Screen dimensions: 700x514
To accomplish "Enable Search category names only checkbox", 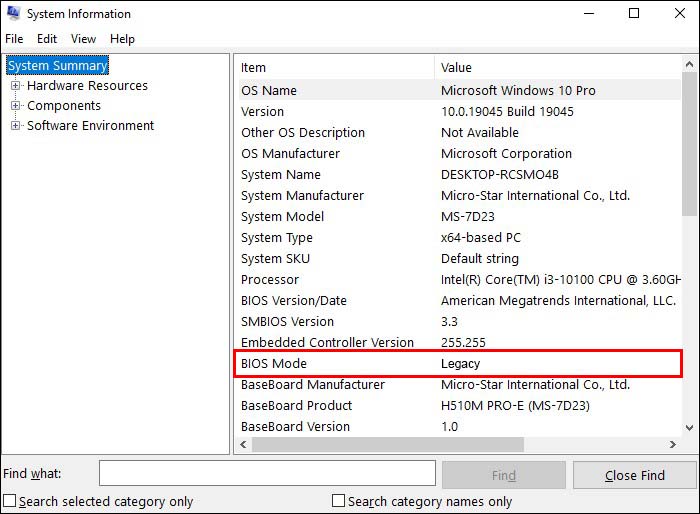I will [x=338, y=501].
